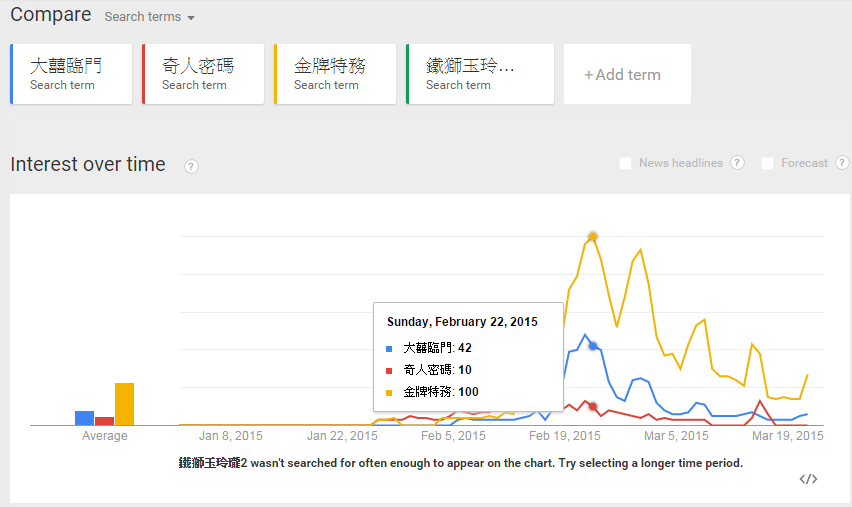This screenshot has height=507, width=852.
Task: Enable the Forecast checkbox
Action: click(768, 163)
